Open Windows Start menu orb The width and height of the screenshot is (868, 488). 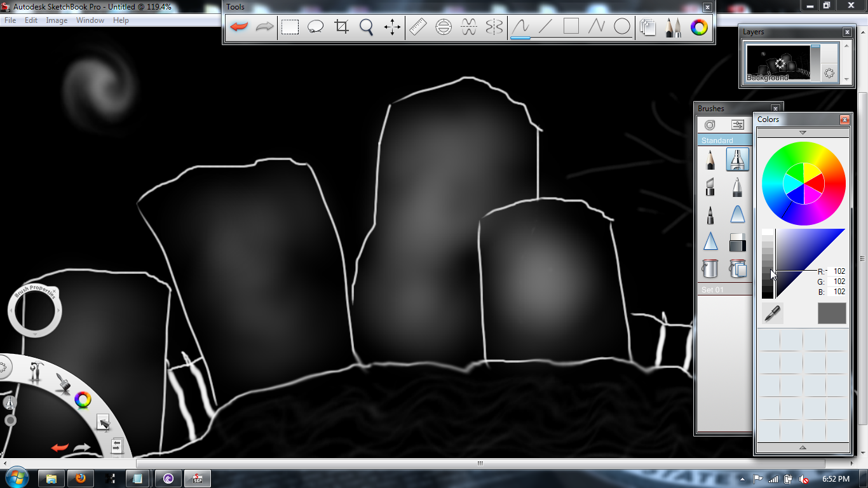pos(17,477)
